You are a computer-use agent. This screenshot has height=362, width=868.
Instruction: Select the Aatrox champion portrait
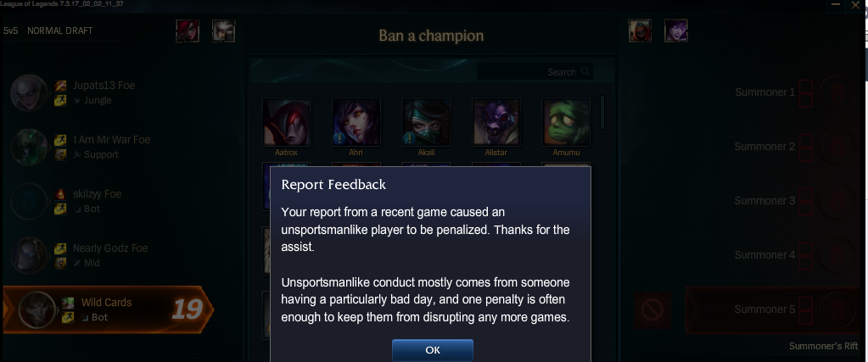(x=286, y=122)
